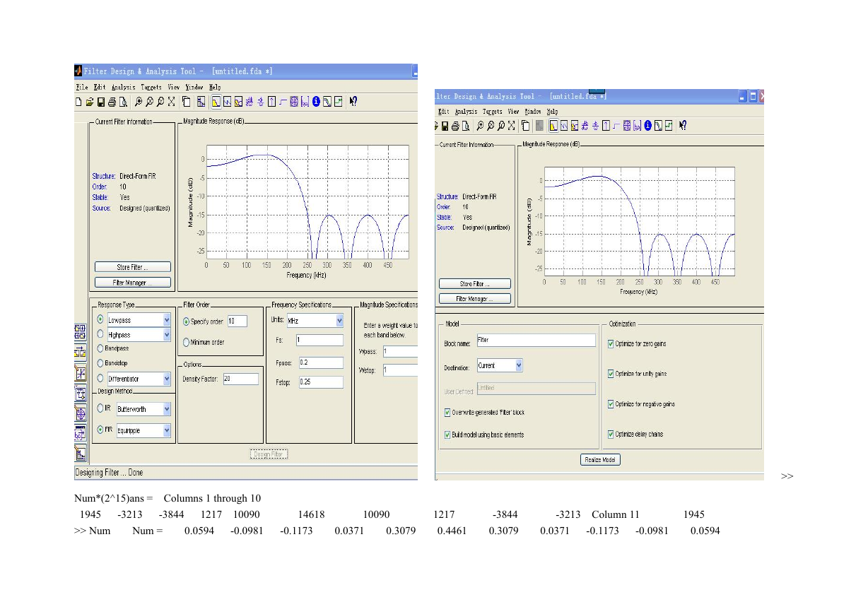
Task: Open top sidebar panel icon in left window
Action: point(81,332)
